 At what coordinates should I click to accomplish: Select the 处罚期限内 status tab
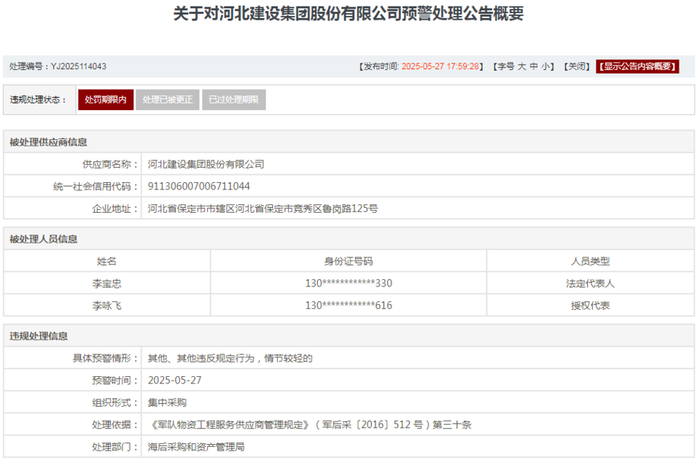[106, 100]
